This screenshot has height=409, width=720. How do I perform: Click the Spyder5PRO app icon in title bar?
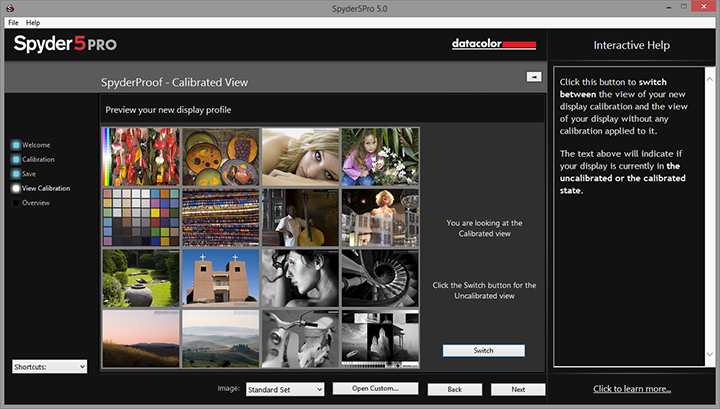8,8
